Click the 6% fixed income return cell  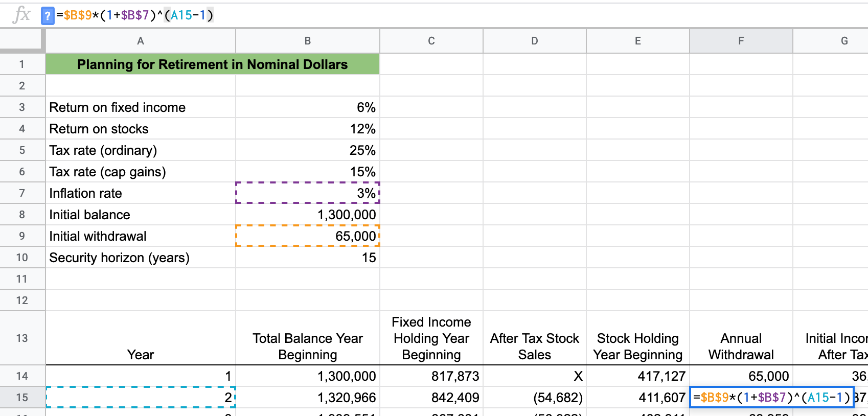[x=308, y=107]
